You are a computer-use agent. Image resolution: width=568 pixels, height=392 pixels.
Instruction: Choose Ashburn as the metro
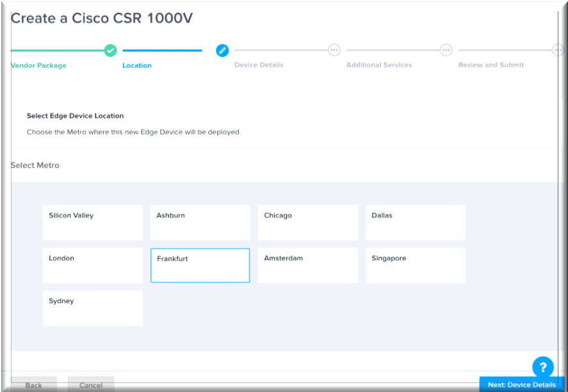tap(200, 222)
